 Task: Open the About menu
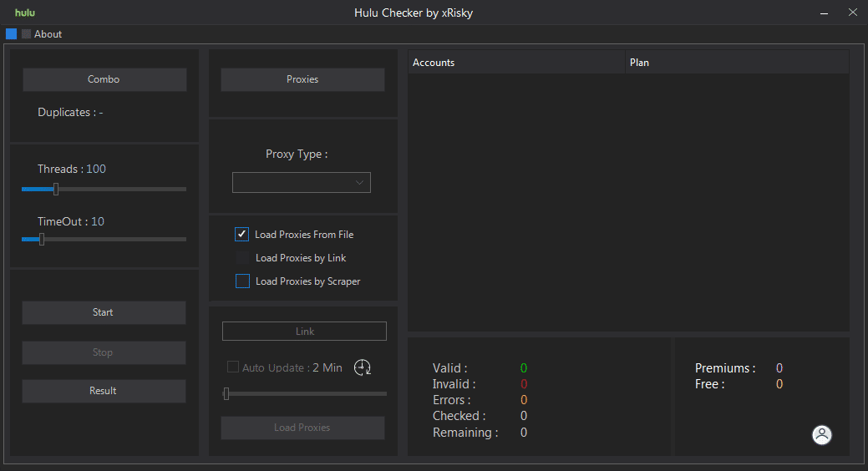click(48, 33)
